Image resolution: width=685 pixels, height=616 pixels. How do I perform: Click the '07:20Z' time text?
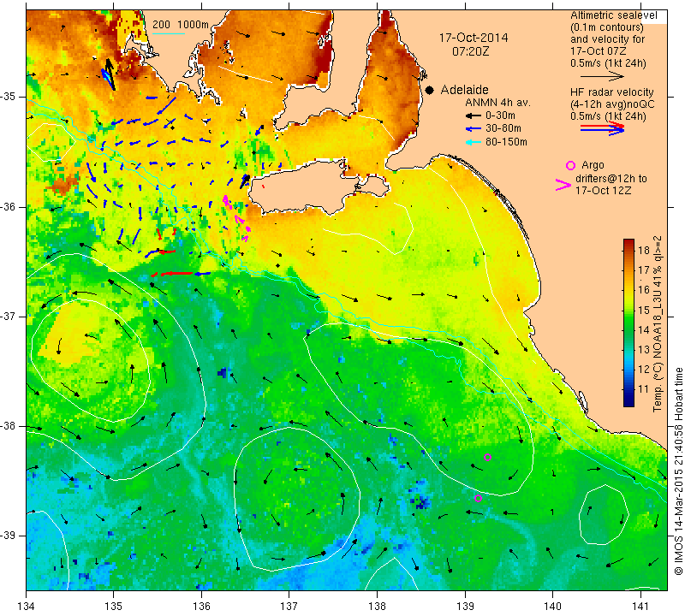tap(470, 51)
